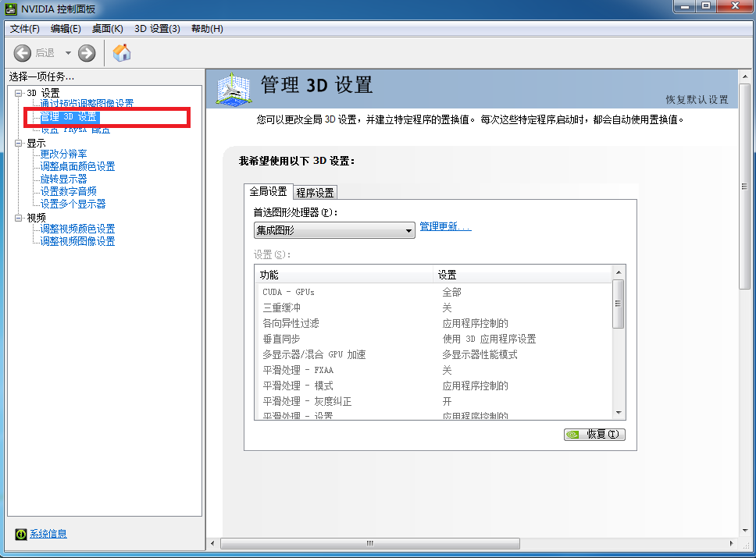Click the main panel vertical scrollbar thumb
Image resolution: width=756 pixels, height=558 pixels.
(745, 187)
